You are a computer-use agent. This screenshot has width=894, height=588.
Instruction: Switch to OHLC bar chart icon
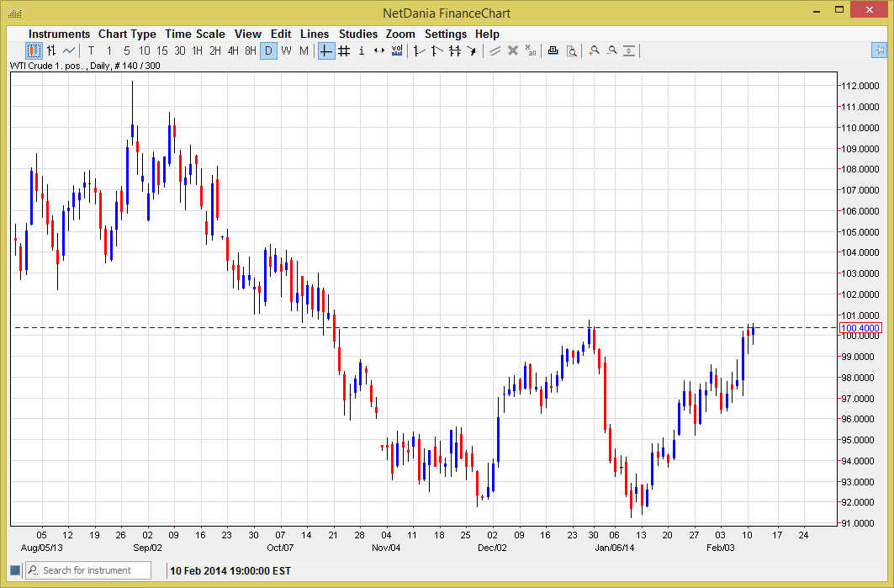[51, 50]
